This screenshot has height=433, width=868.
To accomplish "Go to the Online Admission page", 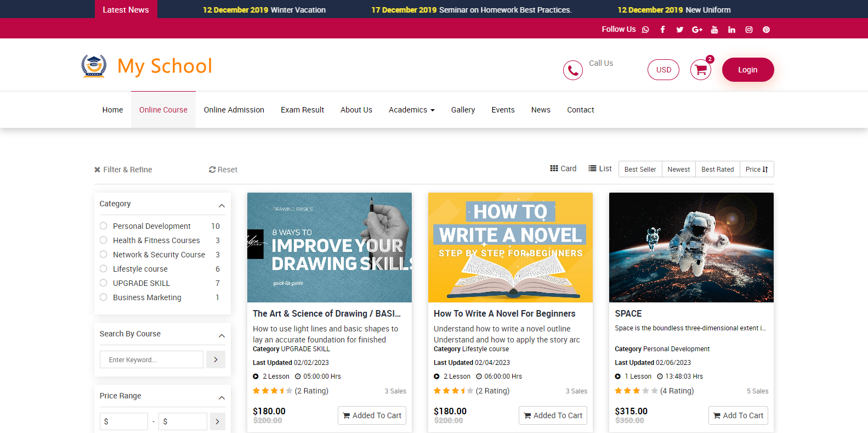I will pos(234,110).
